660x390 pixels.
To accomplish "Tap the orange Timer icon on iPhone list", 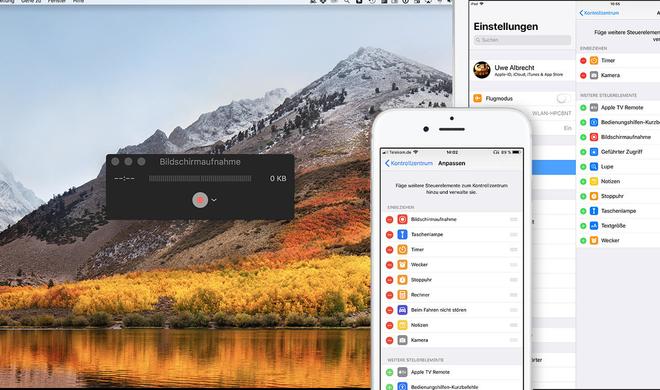I will 402,249.
